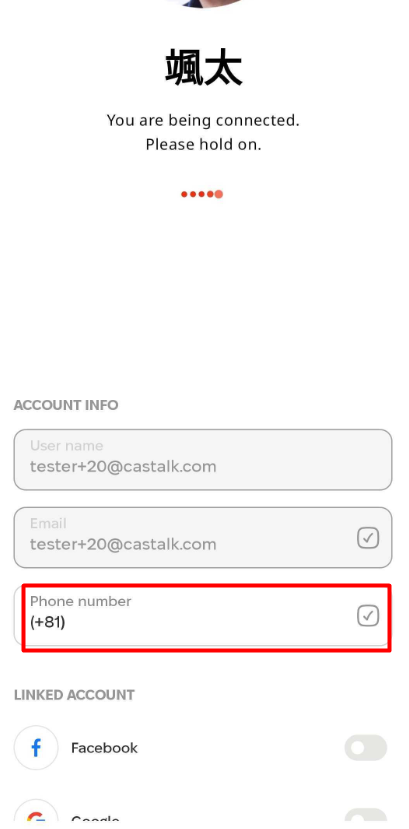409x829 pixels.
Task: Click the Facebook logo icon
Action: (x=36, y=748)
